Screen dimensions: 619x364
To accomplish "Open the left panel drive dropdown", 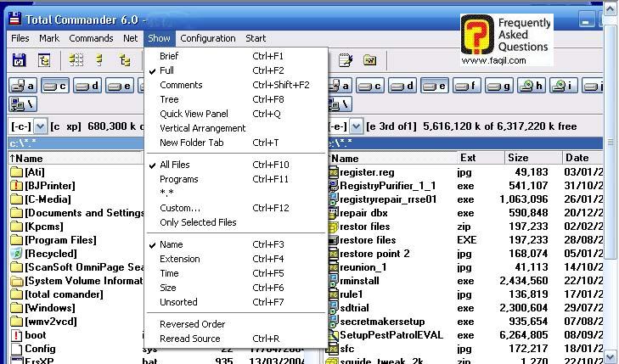I will 41,126.
